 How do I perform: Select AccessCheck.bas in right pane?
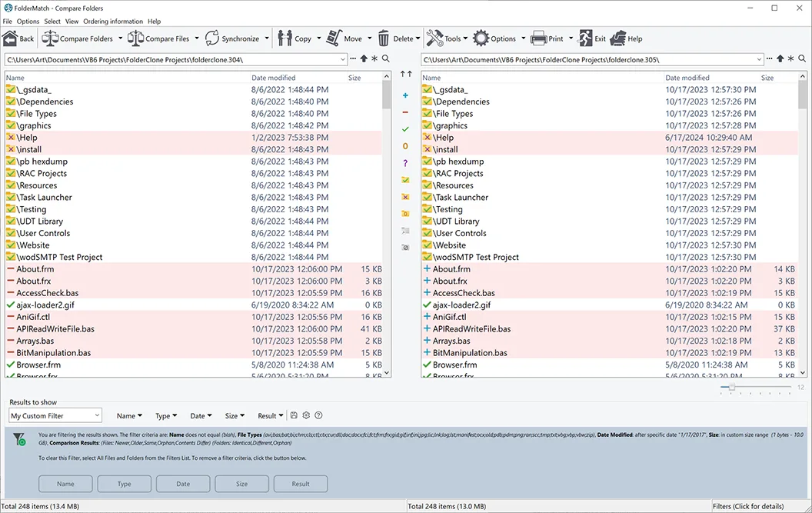pos(610,293)
